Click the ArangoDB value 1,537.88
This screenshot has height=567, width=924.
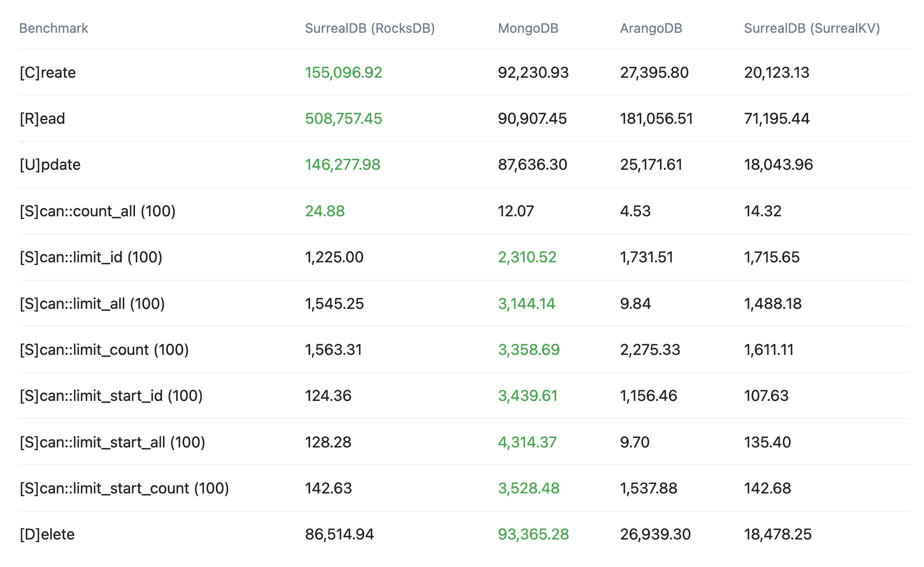[649, 488]
